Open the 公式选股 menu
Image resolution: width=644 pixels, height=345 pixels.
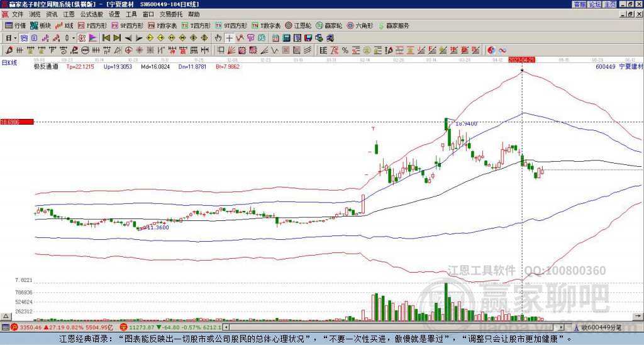(x=92, y=14)
